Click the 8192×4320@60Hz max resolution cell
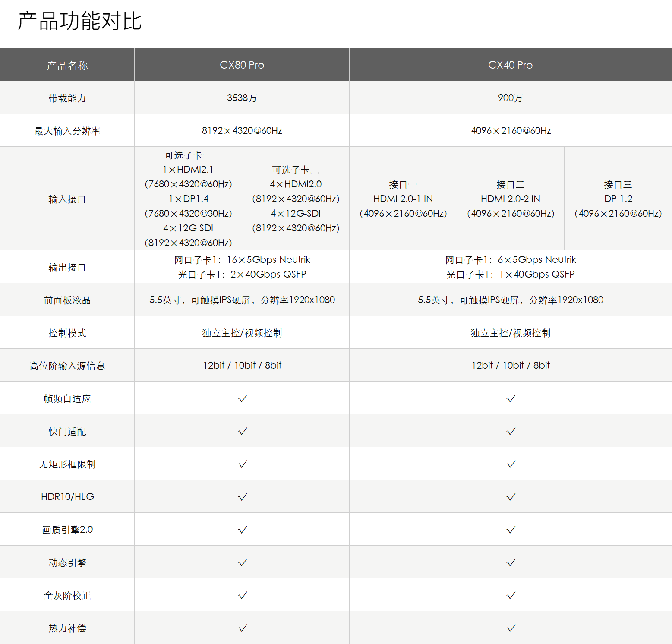The width and height of the screenshot is (672, 644). 242,130
